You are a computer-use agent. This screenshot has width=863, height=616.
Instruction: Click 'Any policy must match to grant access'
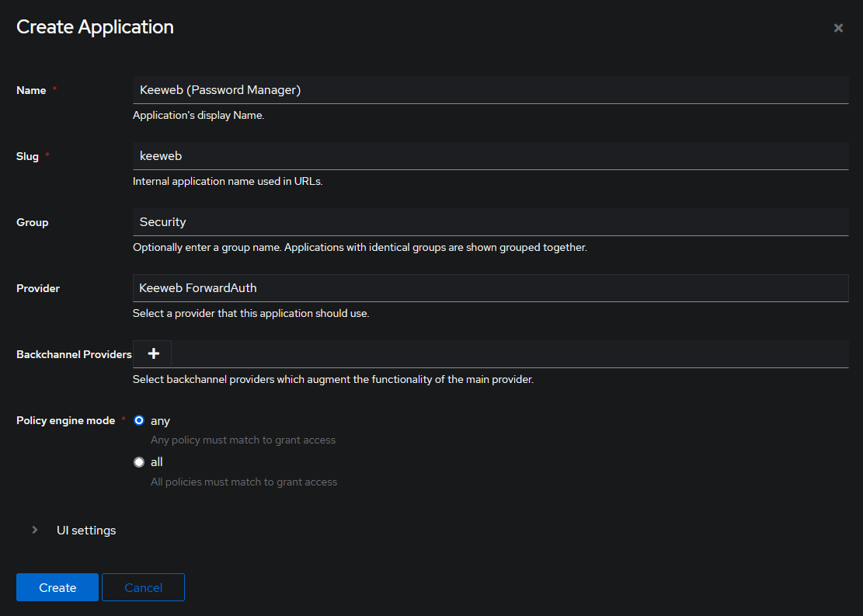[x=242, y=440]
